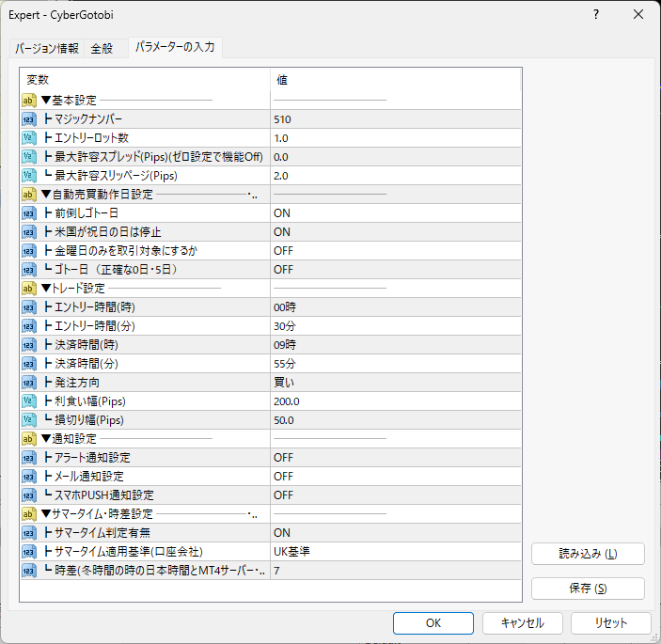Open エントリー時間(分) value 30分
This screenshot has height=644, width=661.
click(x=396, y=326)
